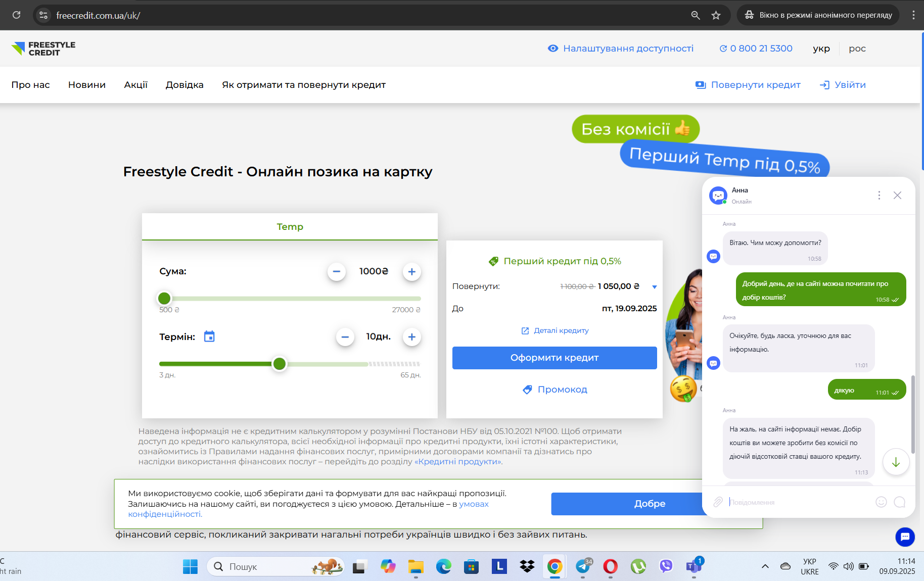
Task: Accept cookies with Добре button
Action: pos(627,504)
